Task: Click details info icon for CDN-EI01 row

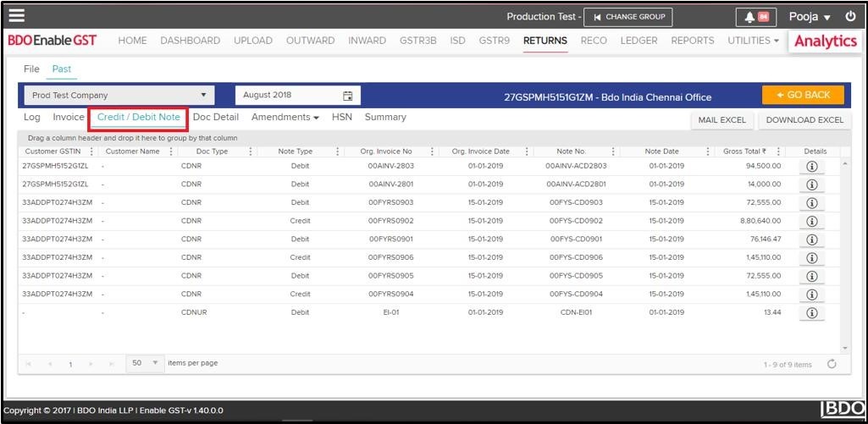Action: (x=810, y=313)
